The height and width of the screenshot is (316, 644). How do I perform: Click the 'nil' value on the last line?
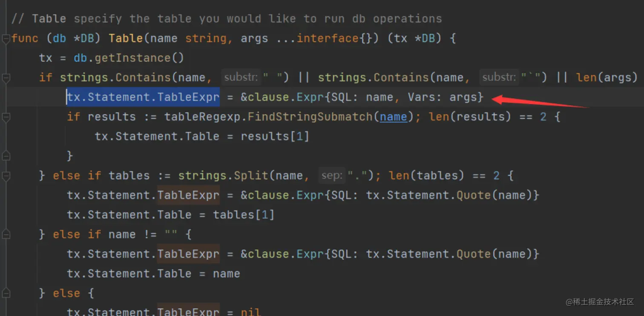click(x=250, y=312)
